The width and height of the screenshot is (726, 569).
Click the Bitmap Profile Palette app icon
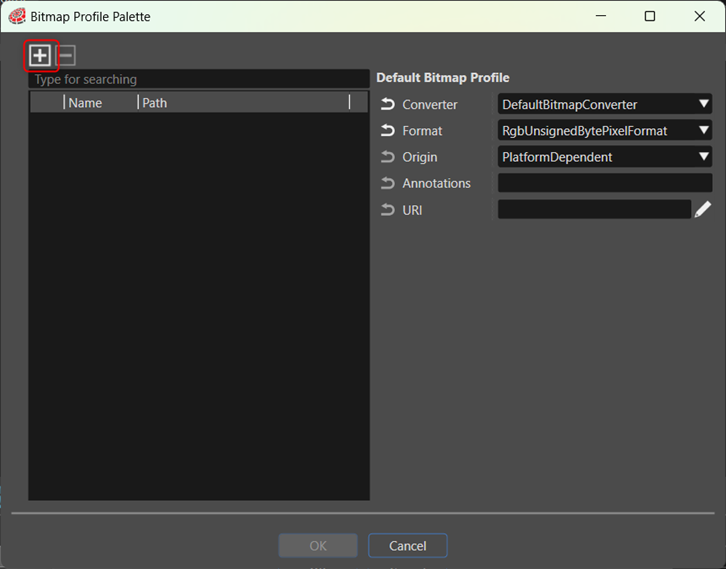click(17, 16)
